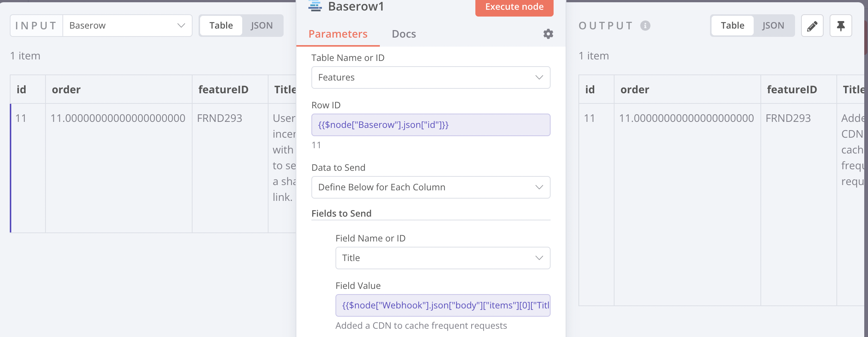This screenshot has width=868, height=337.
Task: Click the resolved value preview below Field Value
Action: (x=421, y=325)
